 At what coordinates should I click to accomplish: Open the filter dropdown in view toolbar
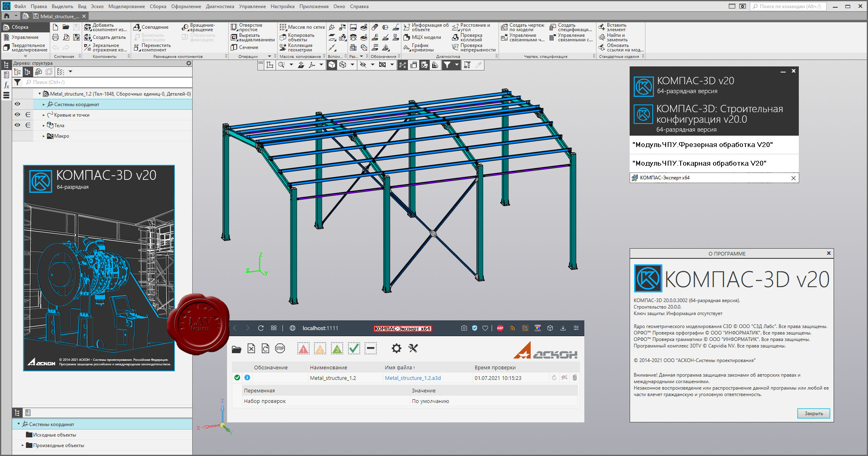click(x=457, y=65)
